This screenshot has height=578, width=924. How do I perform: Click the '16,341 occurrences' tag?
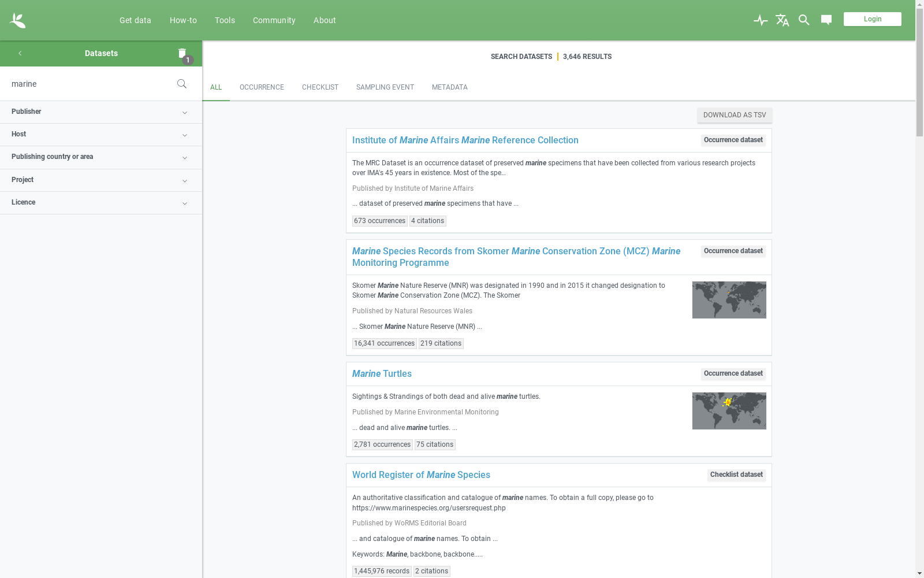click(x=384, y=343)
